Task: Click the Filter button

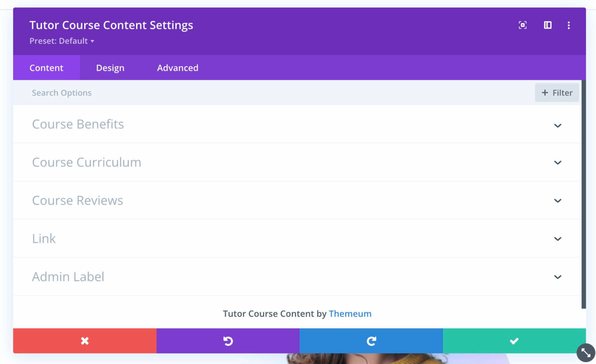Action: coord(557,93)
